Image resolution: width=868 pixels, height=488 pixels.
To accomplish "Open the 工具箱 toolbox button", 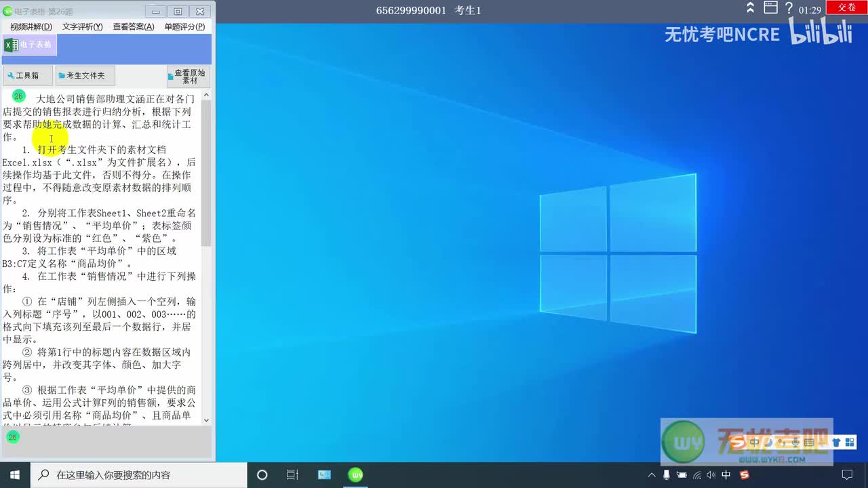I will [x=27, y=76].
